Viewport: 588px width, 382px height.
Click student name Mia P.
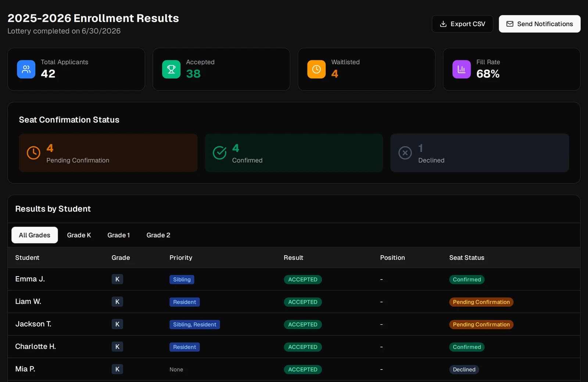point(25,369)
